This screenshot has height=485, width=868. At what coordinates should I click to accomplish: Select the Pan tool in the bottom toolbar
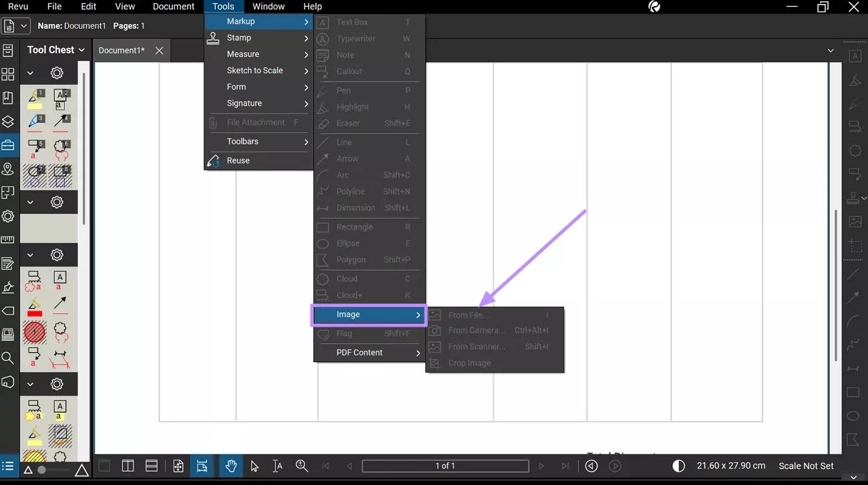click(230, 466)
